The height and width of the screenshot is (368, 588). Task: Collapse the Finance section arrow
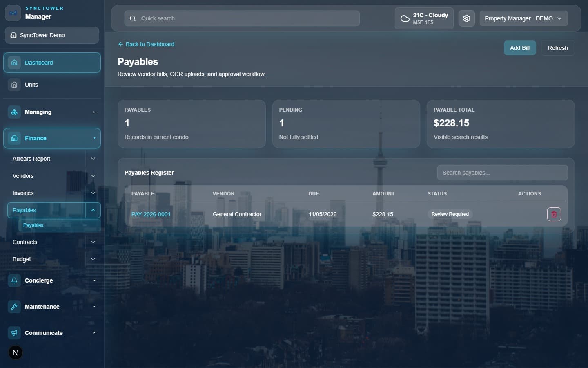pyautogui.click(x=94, y=138)
